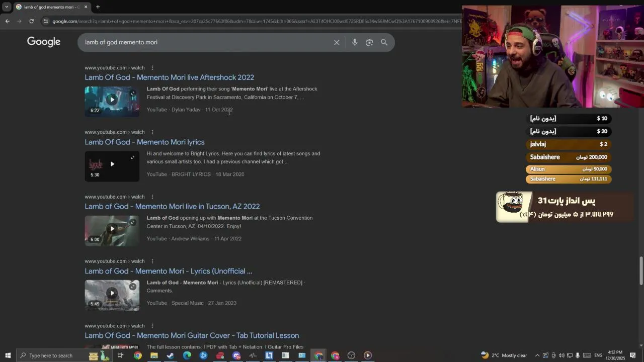This screenshot has width=644, height=362.
Task: Close the 'lamb of god memento mori' tab
Action: tap(86, 7)
